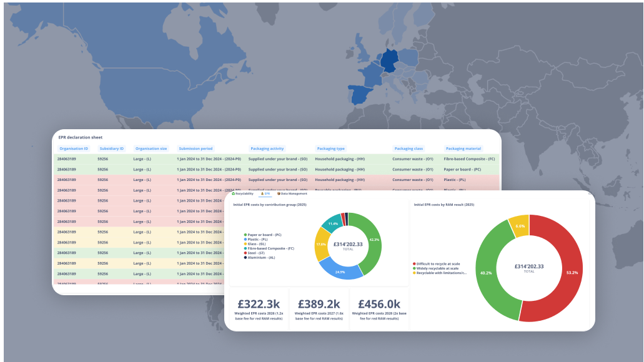The width and height of the screenshot is (644, 362).
Task: Click the Packaging material column header
Action: coord(464,149)
